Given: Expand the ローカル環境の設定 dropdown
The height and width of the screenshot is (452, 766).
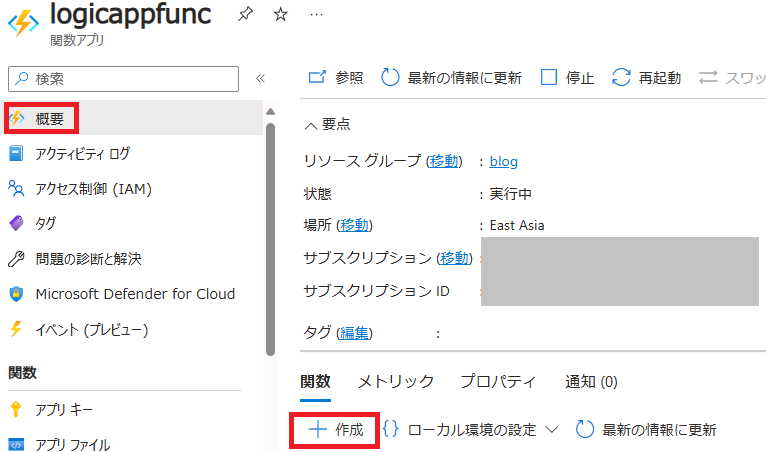Looking at the screenshot, I should point(471,430).
